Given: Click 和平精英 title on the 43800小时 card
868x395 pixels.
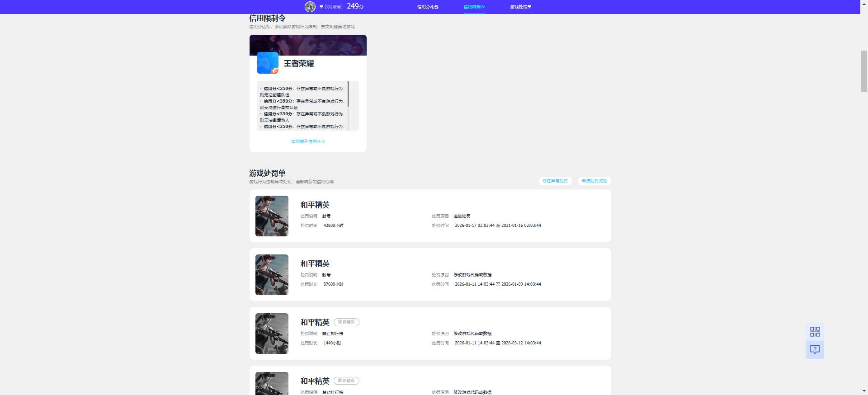Looking at the screenshot, I should [x=315, y=205].
